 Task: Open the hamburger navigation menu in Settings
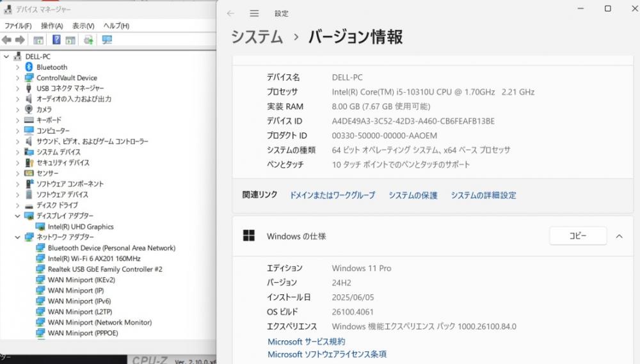pyautogui.click(x=254, y=13)
